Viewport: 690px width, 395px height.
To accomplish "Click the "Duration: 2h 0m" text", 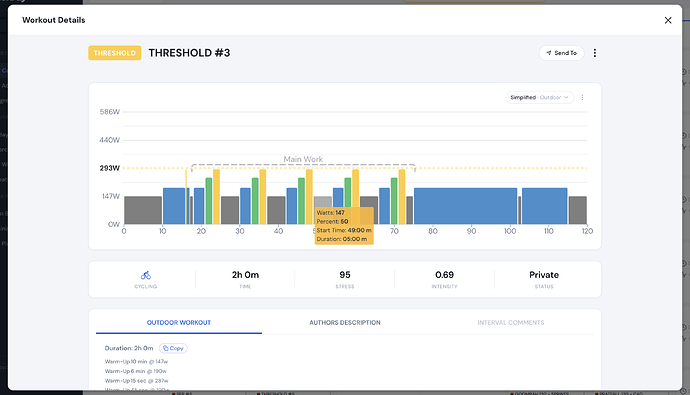I will tap(129, 348).
